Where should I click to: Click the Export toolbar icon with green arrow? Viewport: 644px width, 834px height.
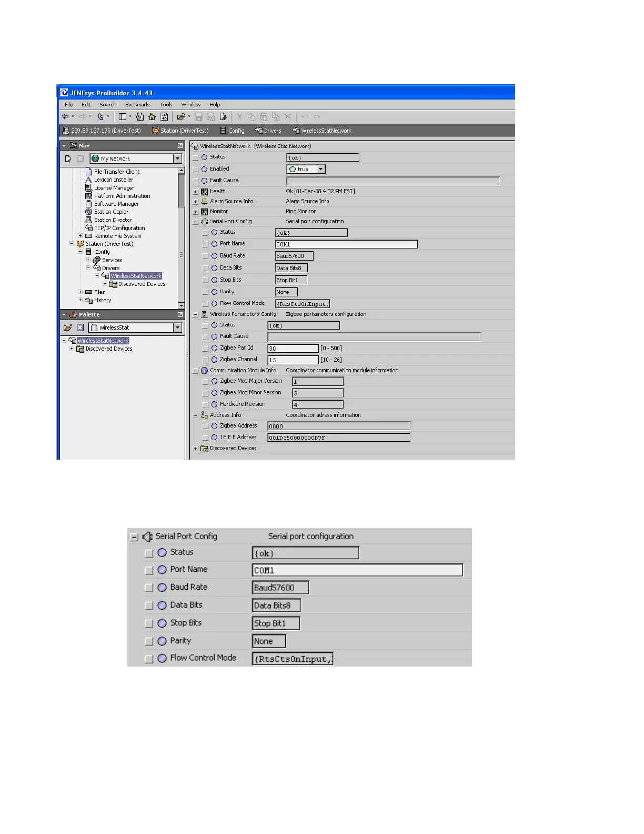(x=223, y=116)
